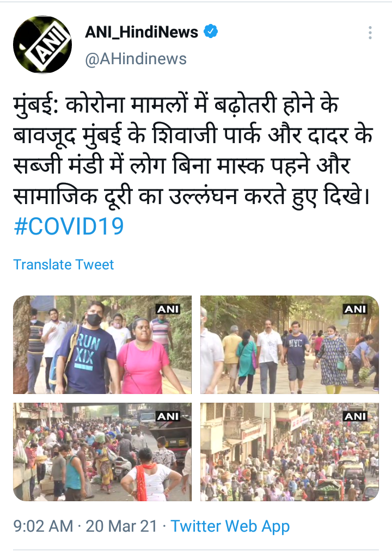Click the ANI watermark on third photo
This screenshot has width=392, height=554.
coord(168,416)
